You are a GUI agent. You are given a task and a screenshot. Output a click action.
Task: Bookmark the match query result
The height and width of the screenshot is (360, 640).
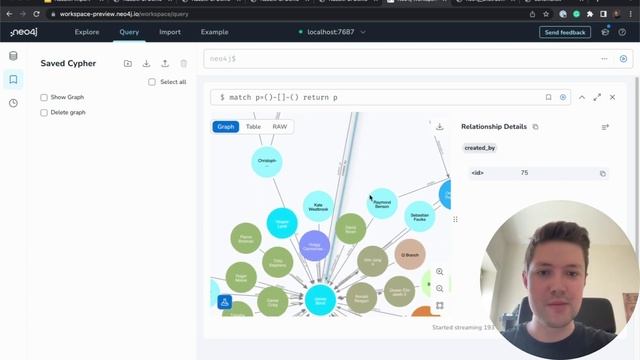click(549, 97)
